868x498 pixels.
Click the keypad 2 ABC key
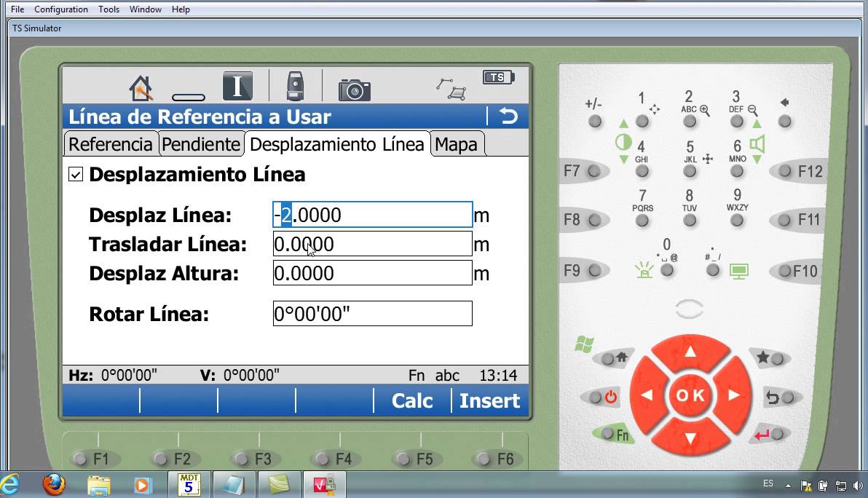point(690,121)
